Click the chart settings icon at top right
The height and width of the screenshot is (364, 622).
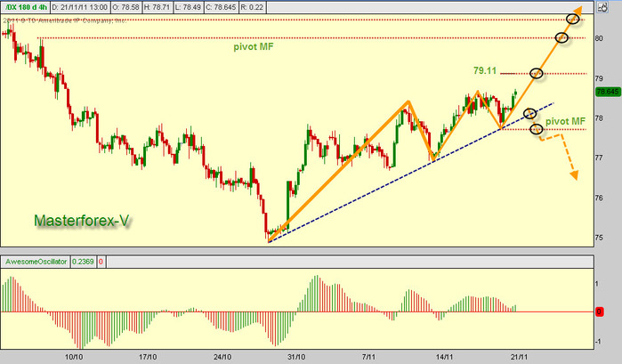pos(602,7)
